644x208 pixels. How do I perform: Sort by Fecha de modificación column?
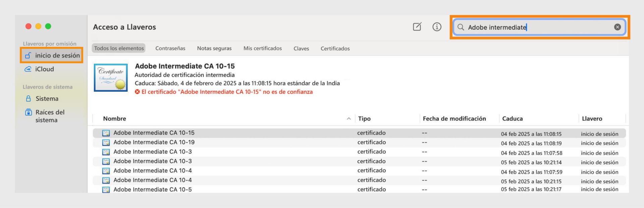click(x=454, y=119)
